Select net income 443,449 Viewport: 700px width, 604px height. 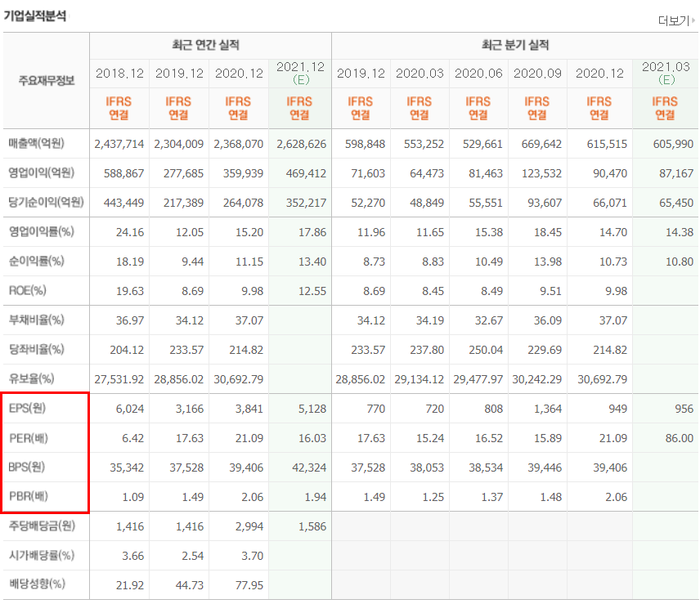click(x=123, y=203)
